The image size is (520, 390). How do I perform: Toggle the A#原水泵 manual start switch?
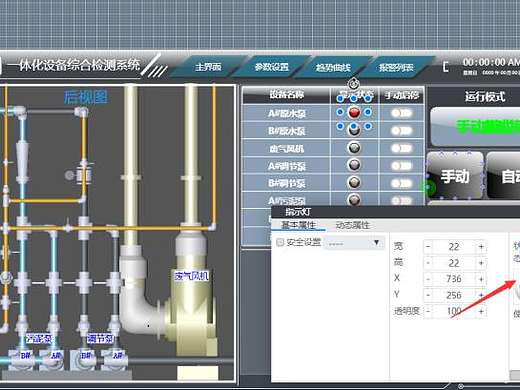click(x=401, y=113)
